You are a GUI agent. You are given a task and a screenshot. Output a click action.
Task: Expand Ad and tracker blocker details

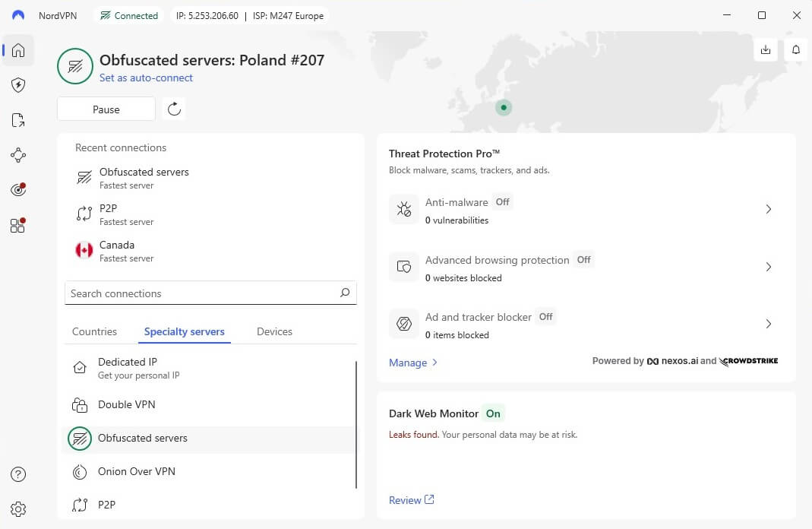point(768,324)
